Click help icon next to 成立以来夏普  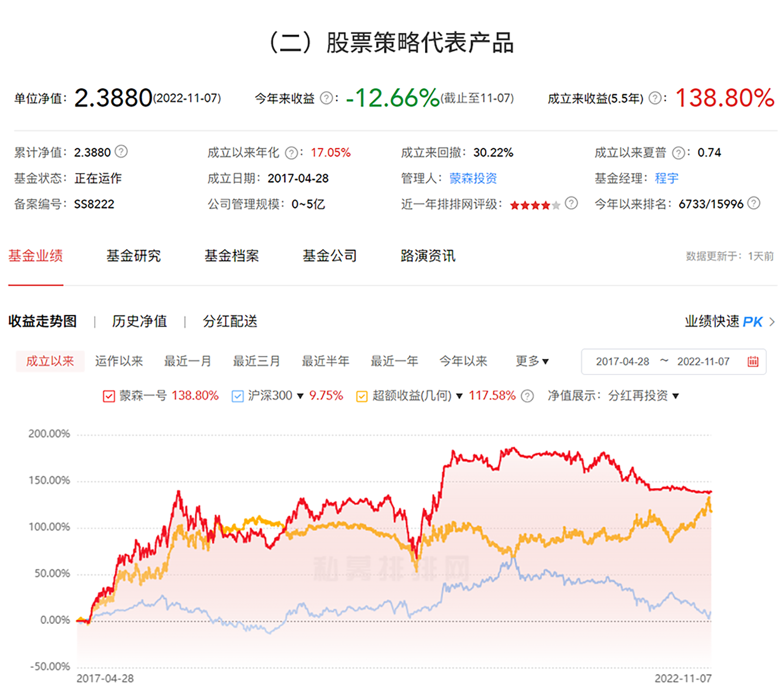[678, 153]
